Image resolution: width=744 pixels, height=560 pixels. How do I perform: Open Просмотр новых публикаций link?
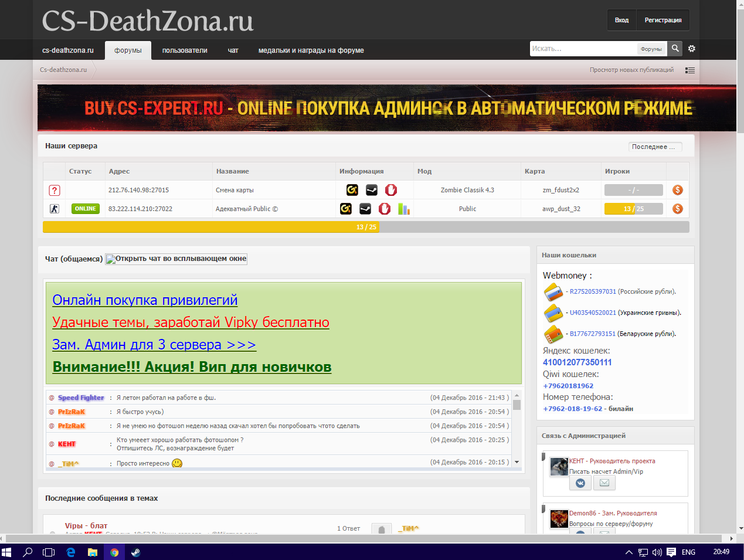point(631,70)
